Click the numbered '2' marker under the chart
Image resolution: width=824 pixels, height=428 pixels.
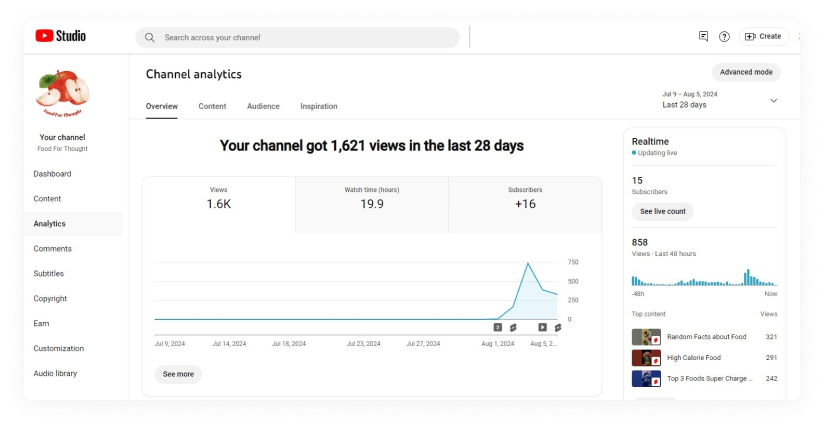[497, 327]
